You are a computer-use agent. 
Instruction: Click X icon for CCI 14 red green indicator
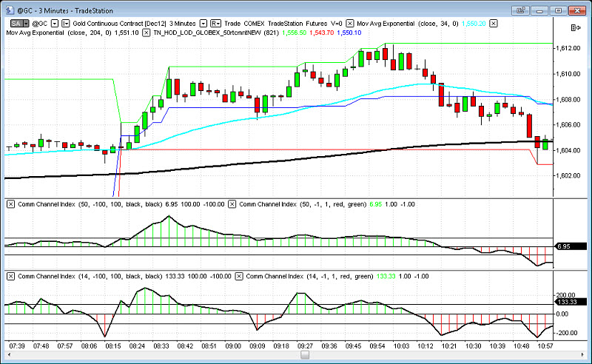coord(238,276)
